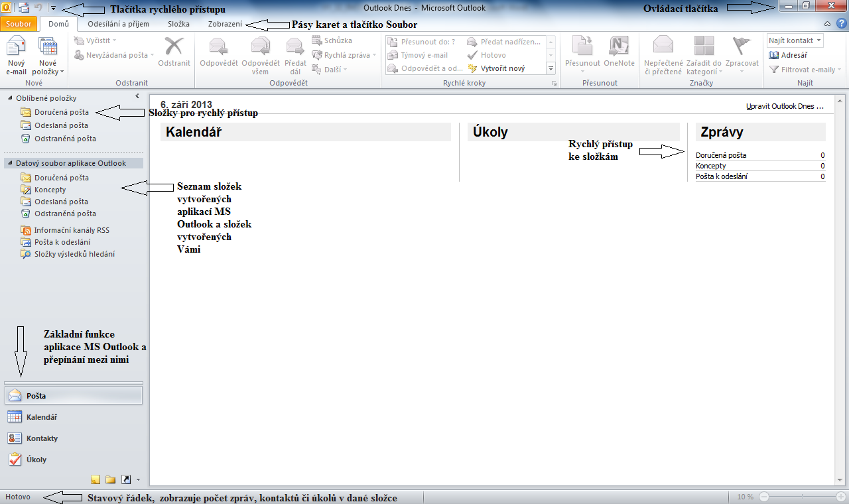Click the Folder List icon

[x=110, y=479]
